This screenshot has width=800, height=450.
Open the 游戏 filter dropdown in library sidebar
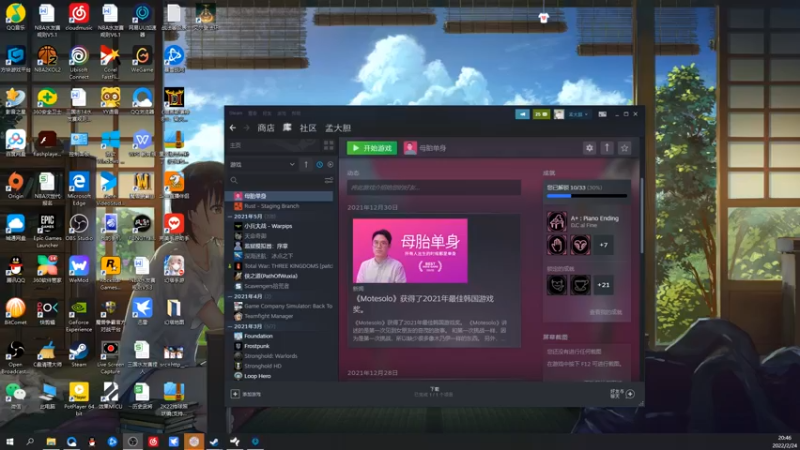tap(262, 164)
